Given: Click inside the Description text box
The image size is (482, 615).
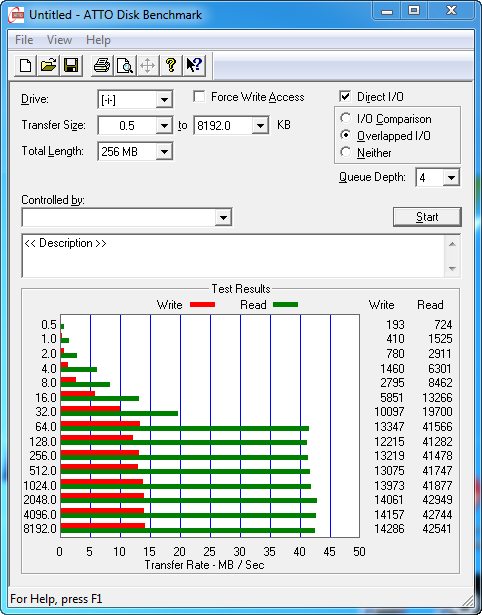Looking at the screenshot, I should (233, 256).
